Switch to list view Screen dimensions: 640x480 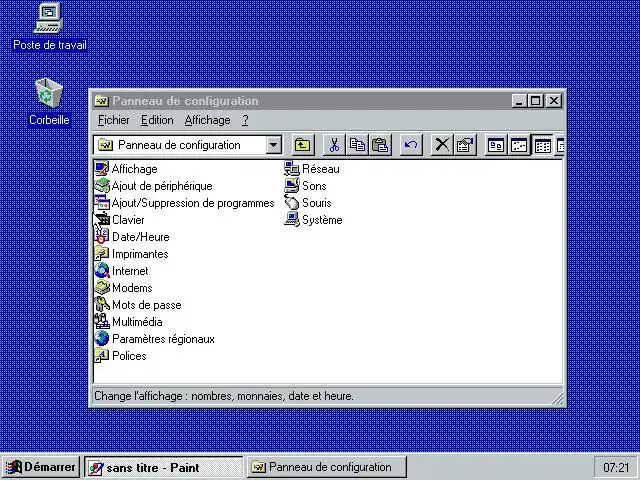click(542, 145)
